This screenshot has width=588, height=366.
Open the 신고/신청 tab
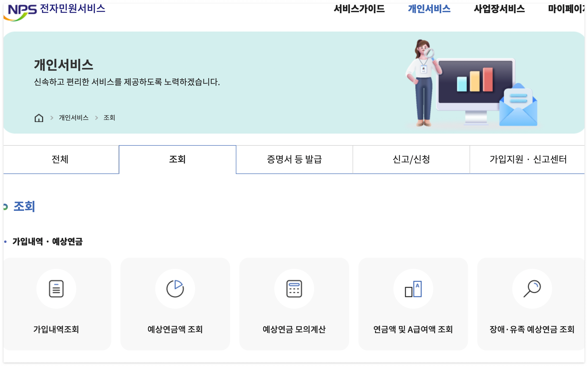click(411, 160)
